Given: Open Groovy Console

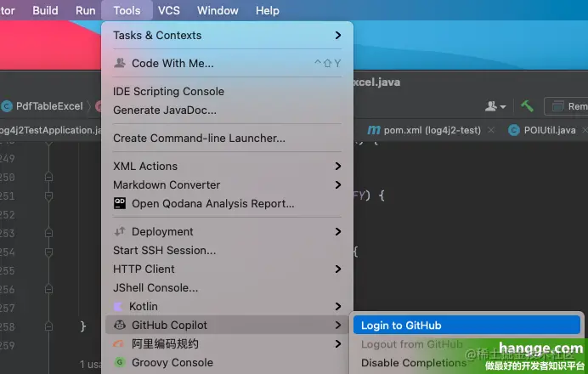Looking at the screenshot, I should click(x=227, y=363).
